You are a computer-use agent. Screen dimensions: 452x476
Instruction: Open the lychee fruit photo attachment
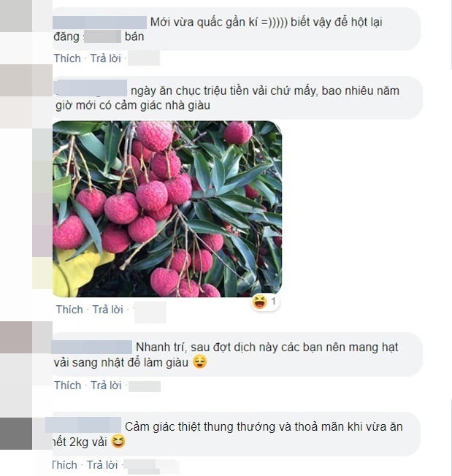tap(167, 209)
